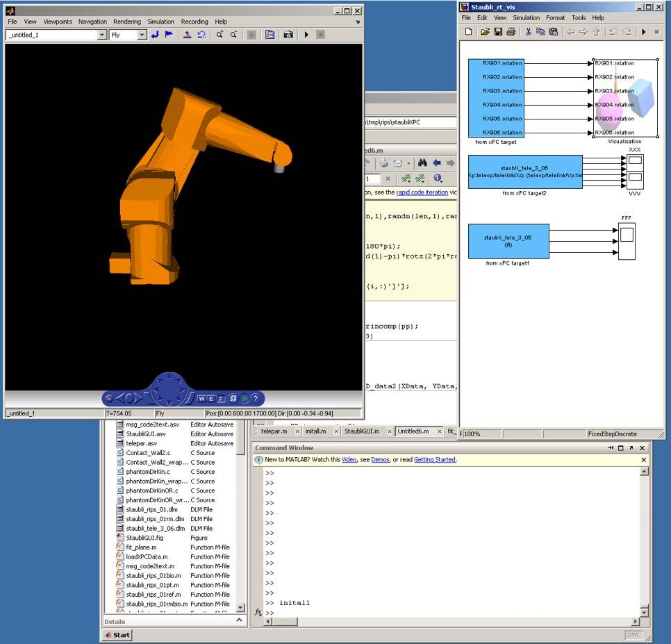The height and width of the screenshot is (644, 671).
Task: Open the Format menu in Staubli_rt_vis
Action: 556,17
